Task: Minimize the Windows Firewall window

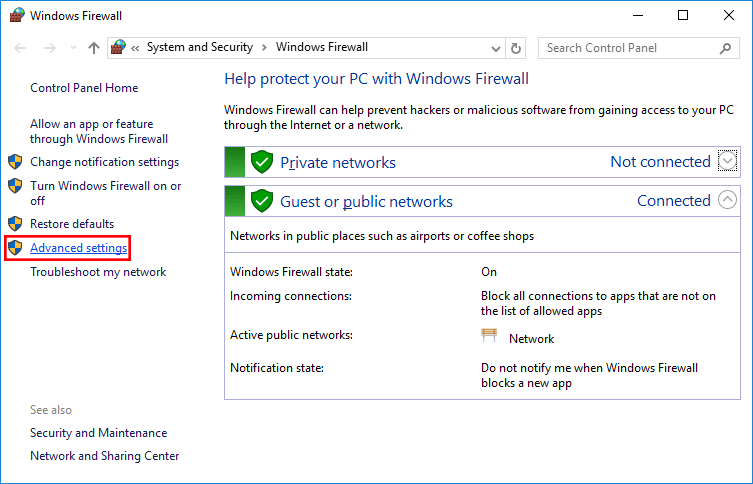Action: point(638,15)
